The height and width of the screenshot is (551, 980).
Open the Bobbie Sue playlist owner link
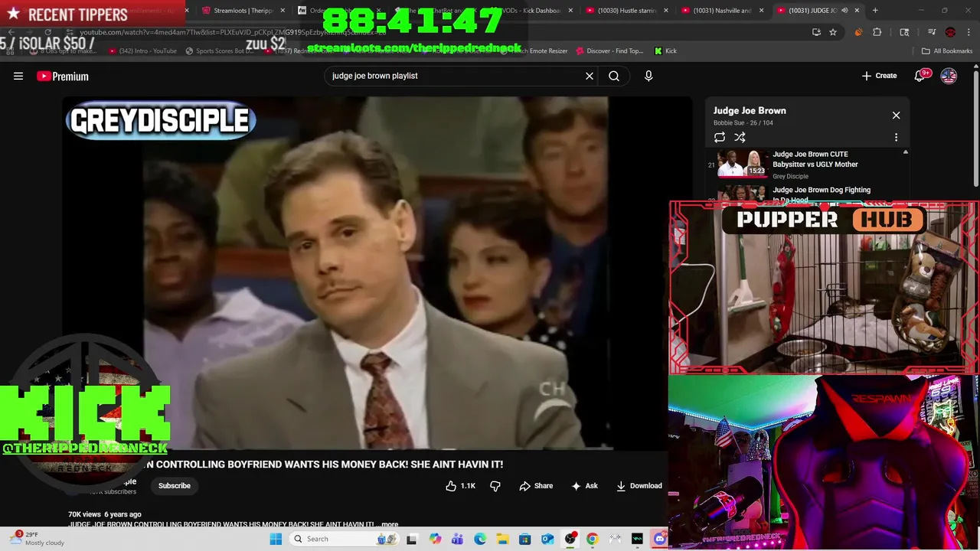(x=728, y=123)
